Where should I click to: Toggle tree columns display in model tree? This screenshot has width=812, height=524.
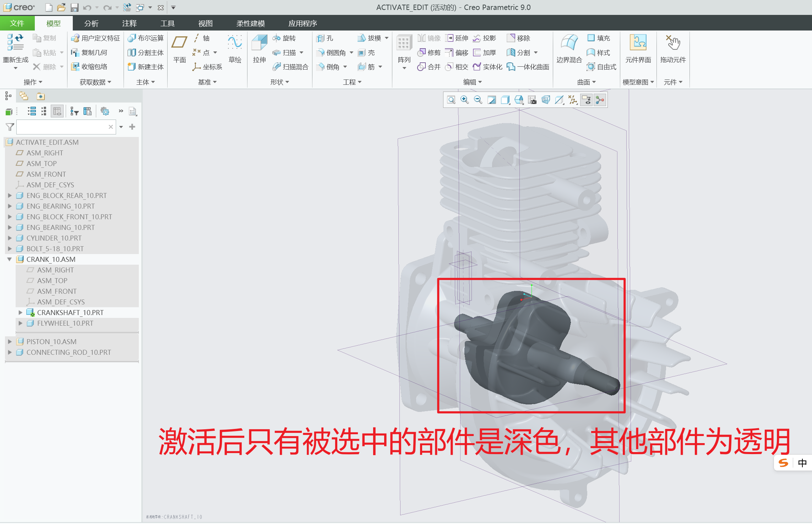(x=57, y=111)
